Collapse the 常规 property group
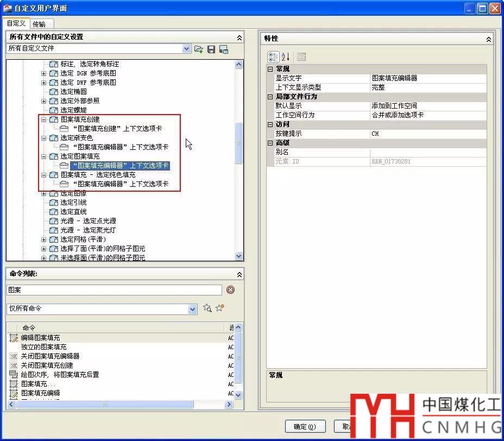 (x=270, y=69)
